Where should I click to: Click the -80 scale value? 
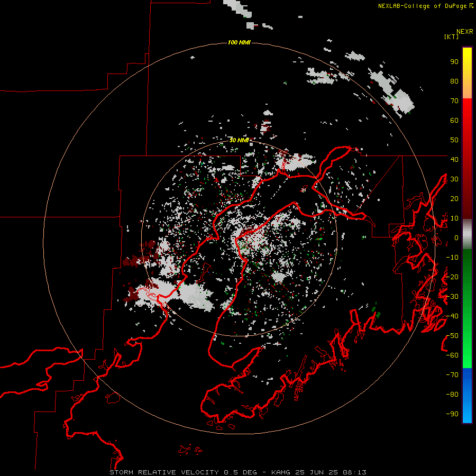click(452, 395)
